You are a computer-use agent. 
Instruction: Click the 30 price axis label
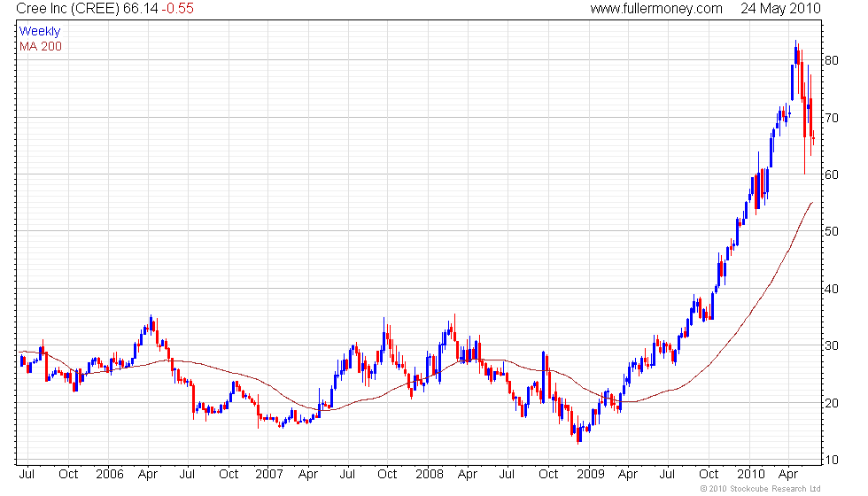(x=832, y=346)
